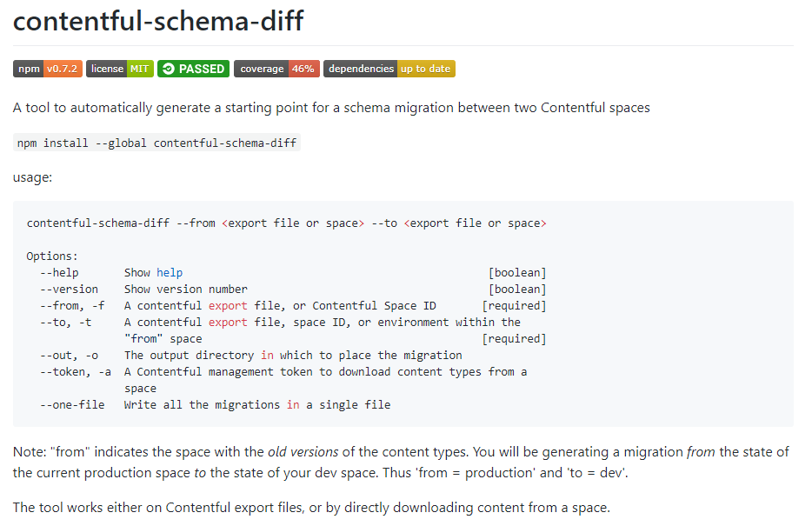Image resolution: width=812 pixels, height=526 pixels.
Task: Open the coverage 46% badge
Action: [x=276, y=69]
